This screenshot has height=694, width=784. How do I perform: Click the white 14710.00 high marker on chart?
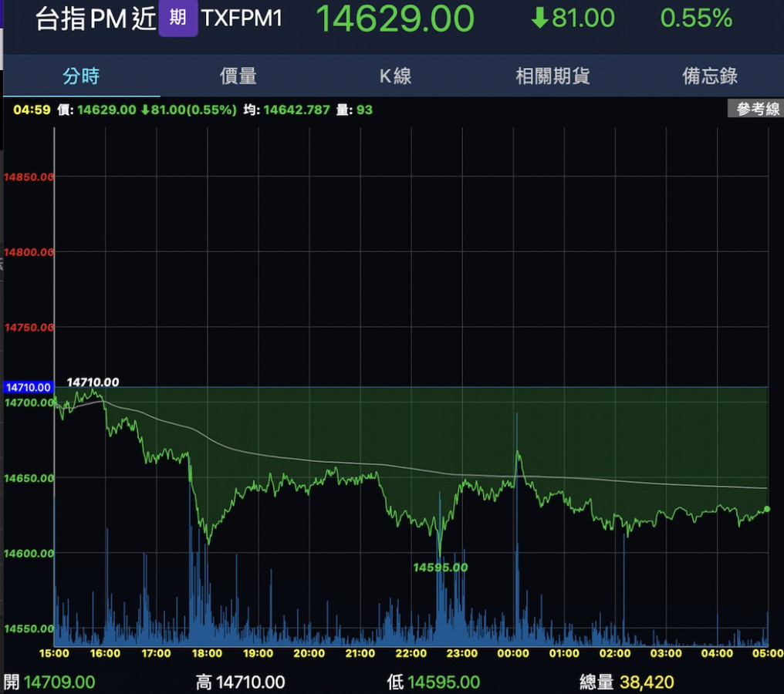point(93,382)
